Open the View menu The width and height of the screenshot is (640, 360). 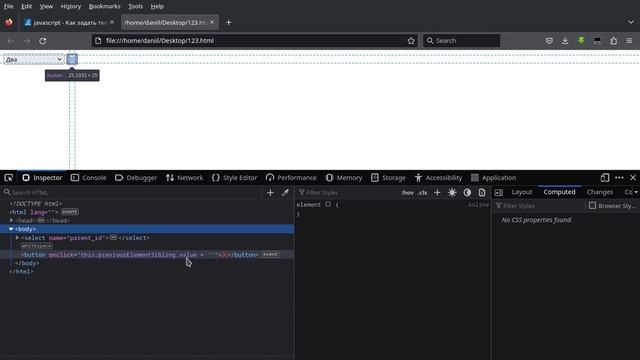pyautogui.click(x=46, y=7)
